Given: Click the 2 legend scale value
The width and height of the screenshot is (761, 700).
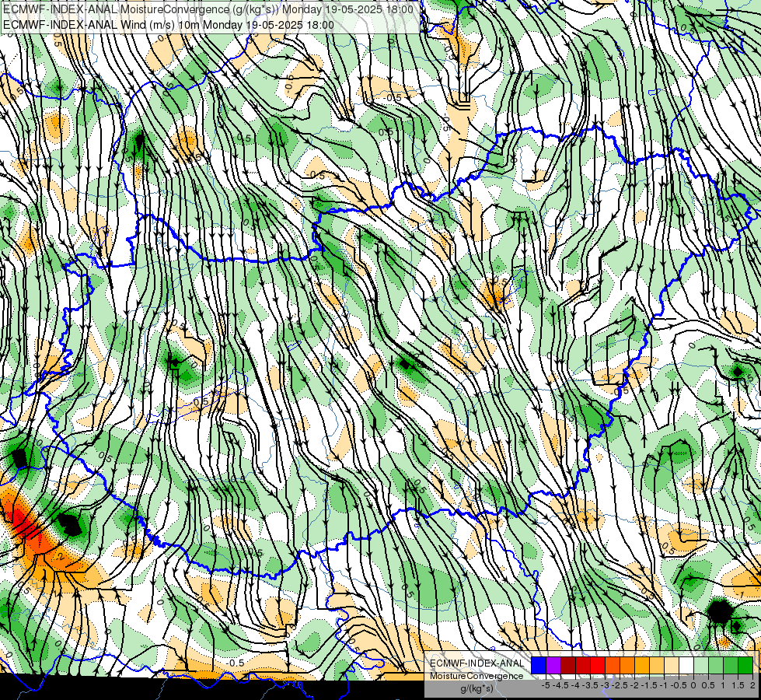Looking at the screenshot, I should (x=752, y=685).
